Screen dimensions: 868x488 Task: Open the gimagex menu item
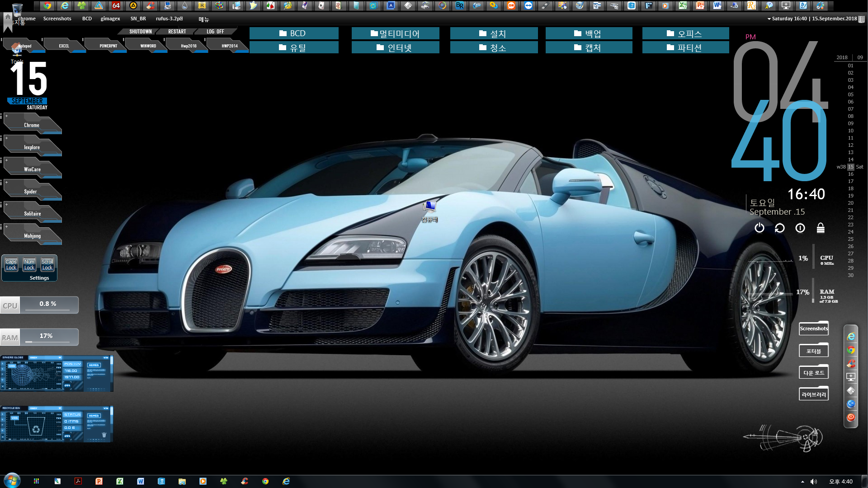coord(110,19)
